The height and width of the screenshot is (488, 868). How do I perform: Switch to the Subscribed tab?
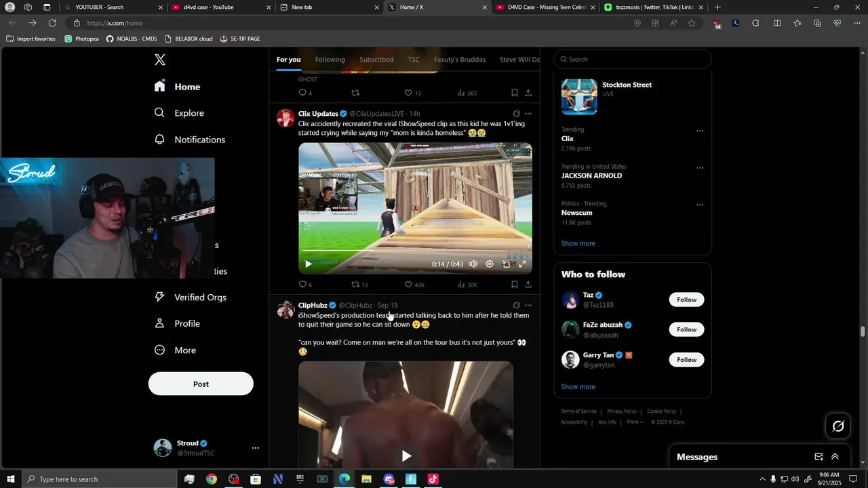[376, 60]
